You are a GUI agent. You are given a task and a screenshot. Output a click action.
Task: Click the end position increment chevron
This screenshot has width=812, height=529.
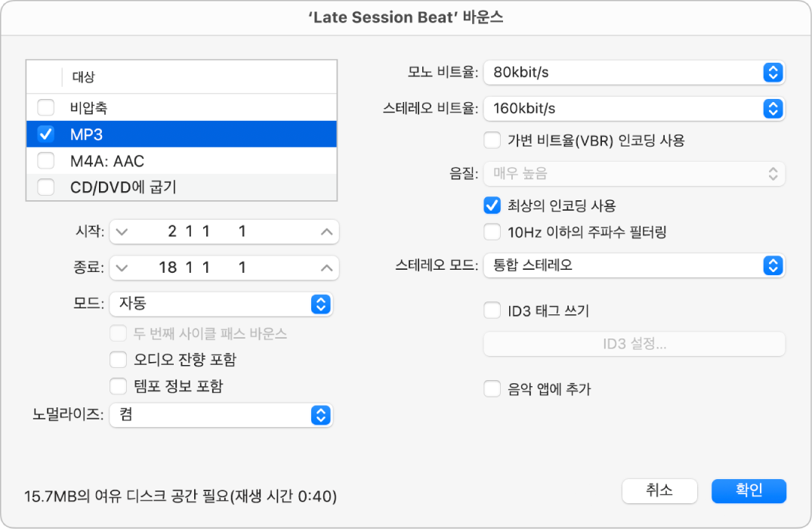point(326,268)
